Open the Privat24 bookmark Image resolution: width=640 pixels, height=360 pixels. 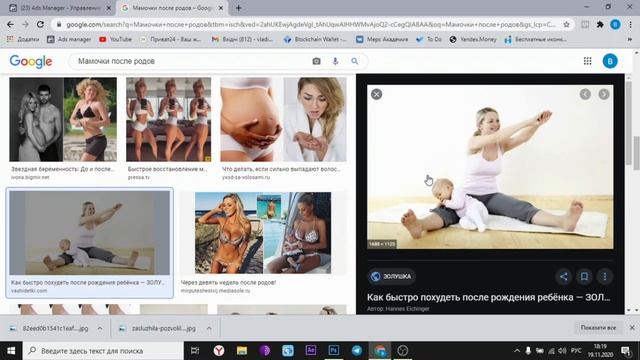pyautogui.click(x=171, y=40)
